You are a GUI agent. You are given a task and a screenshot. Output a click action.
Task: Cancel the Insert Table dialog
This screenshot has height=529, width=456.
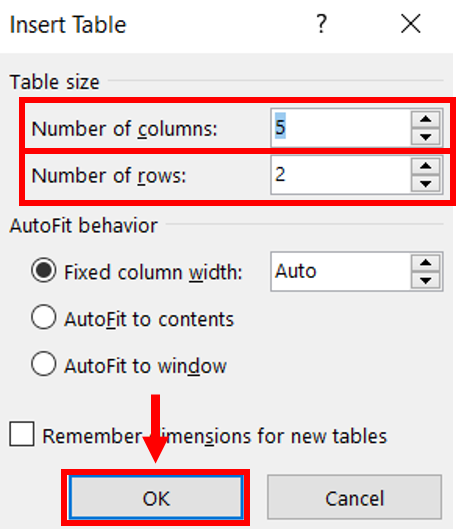(354, 498)
